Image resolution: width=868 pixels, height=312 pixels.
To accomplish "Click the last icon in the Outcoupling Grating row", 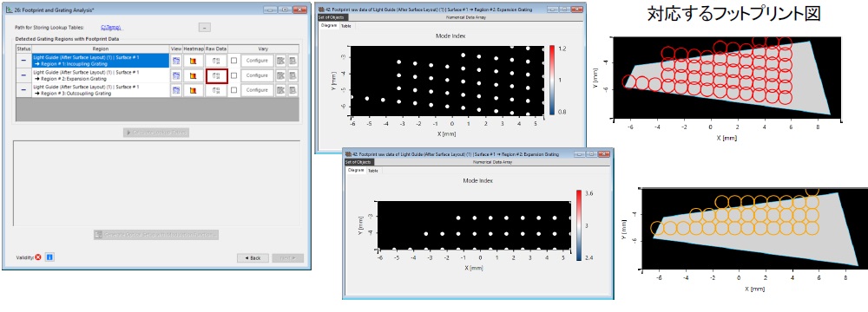I will pyautogui.click(x=293, y=90).
